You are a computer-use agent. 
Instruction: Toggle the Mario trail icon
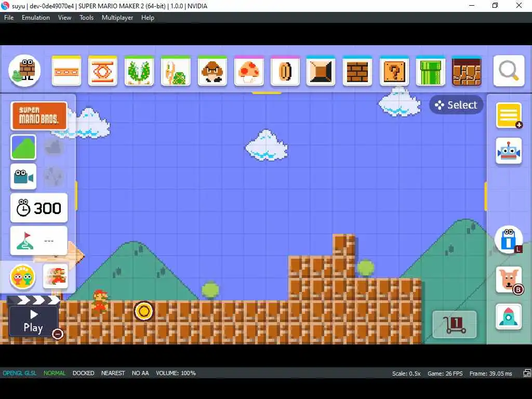[56, 276]
